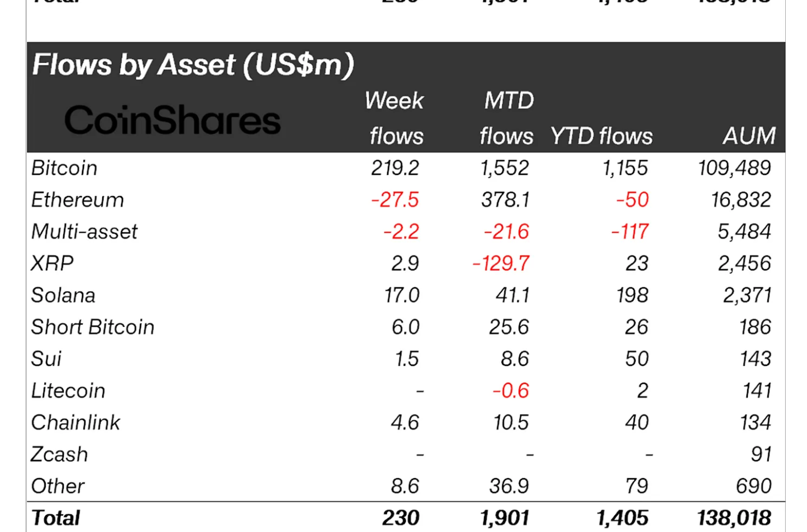Click the AUM column header
Viewport: 807px width, 532px height.
(749, 136)
